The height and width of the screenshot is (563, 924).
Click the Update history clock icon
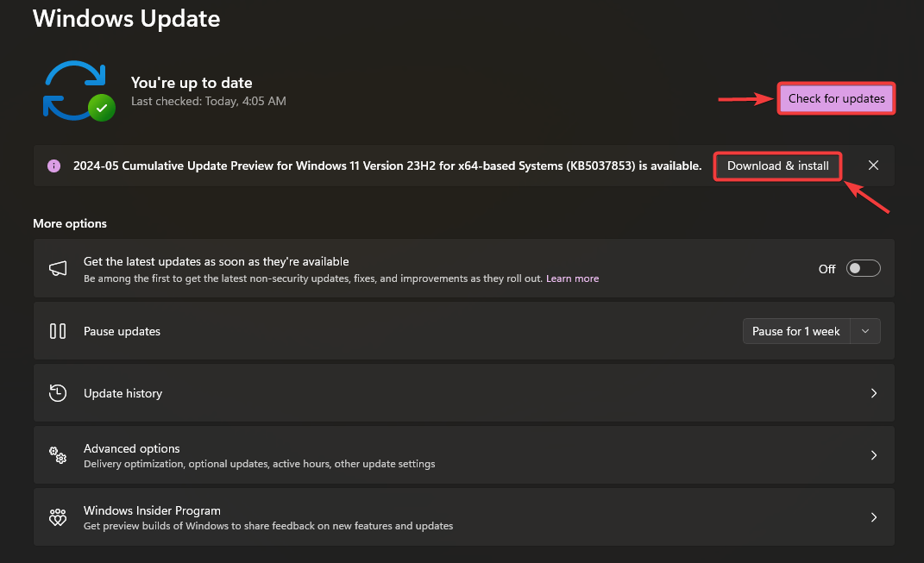[x=58, y=393]
